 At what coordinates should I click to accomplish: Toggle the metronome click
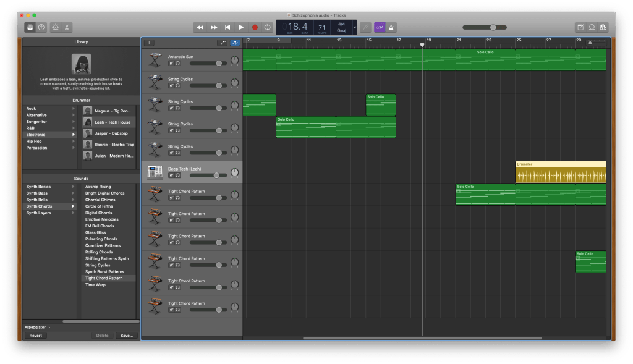tap(392, 27)
